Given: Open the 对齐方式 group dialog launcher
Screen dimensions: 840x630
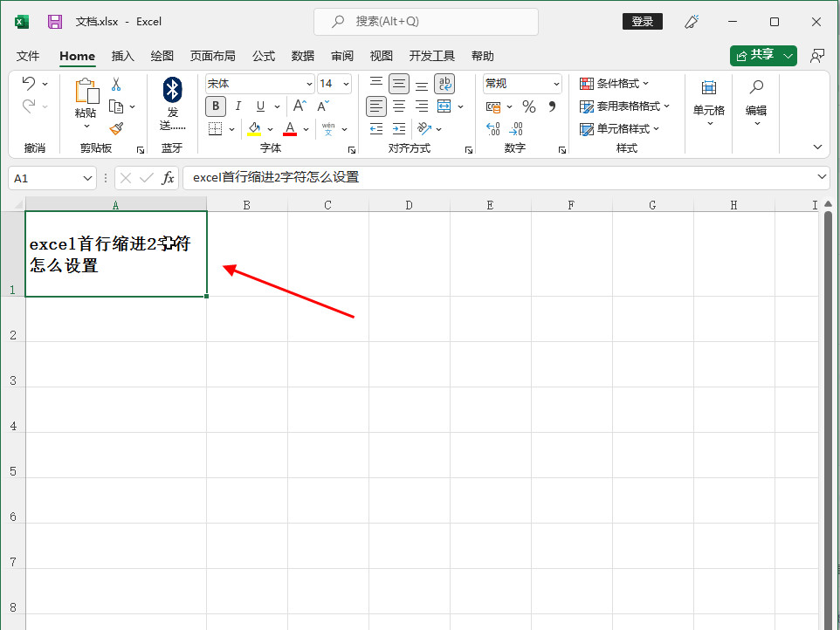Looking at the screenshot, I should click(469, 150).
